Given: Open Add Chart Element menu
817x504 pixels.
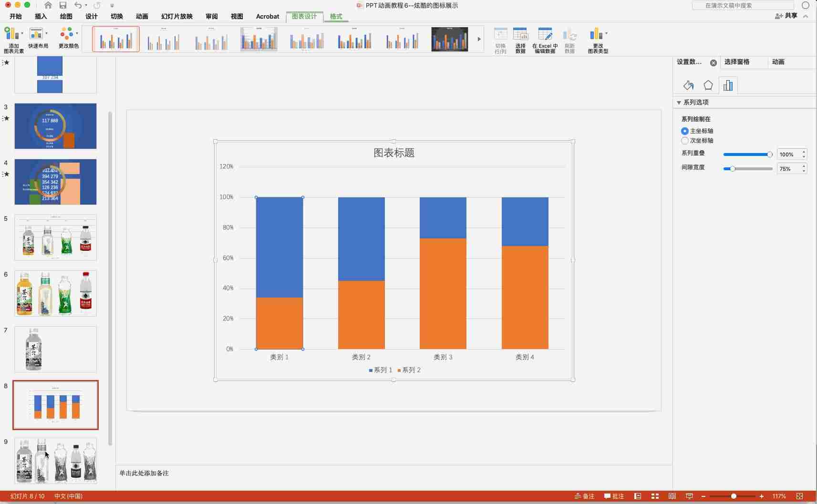Looking at the screenshot, I should point(14,40).
